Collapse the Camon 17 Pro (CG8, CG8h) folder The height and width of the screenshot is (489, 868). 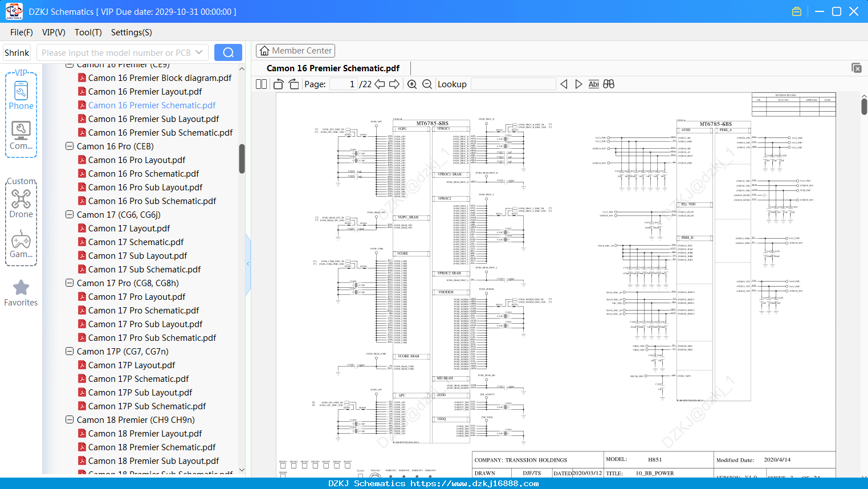click(x=70, y=283)
